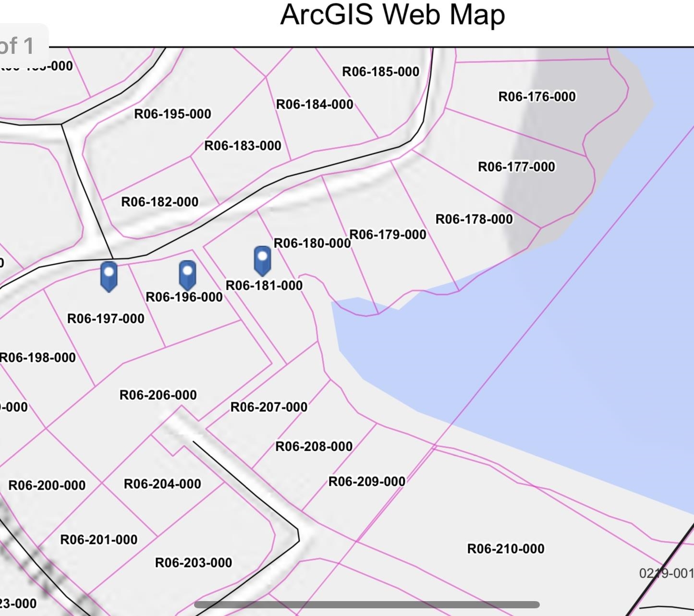
Task: Select parcel label R06-209-000
Action: 367,481
